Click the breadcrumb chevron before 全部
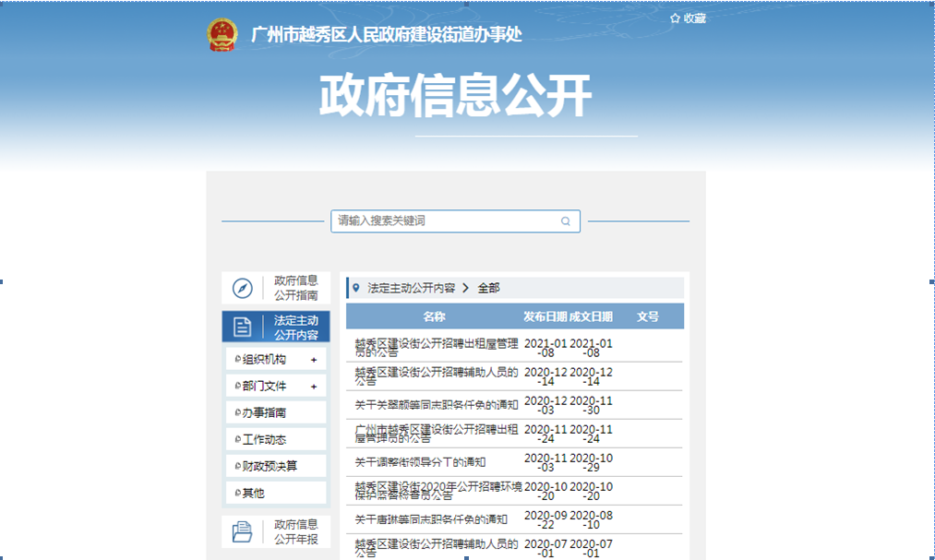 466,288
